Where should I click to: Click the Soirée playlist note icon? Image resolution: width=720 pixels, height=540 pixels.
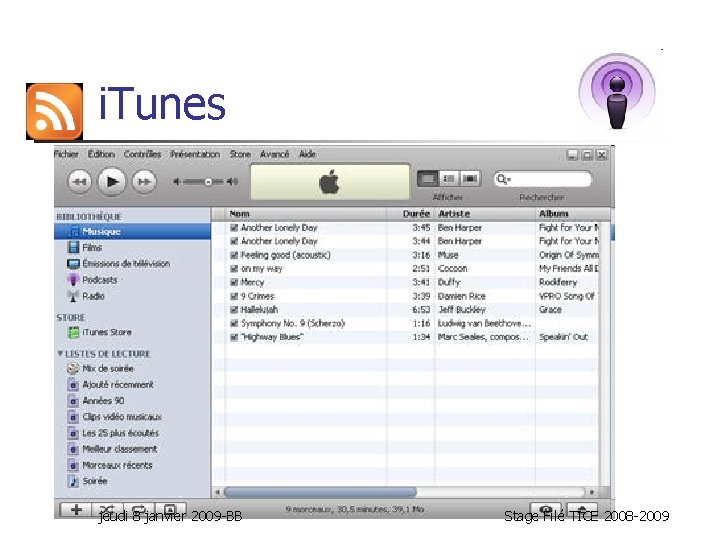(x=73, y=481)
